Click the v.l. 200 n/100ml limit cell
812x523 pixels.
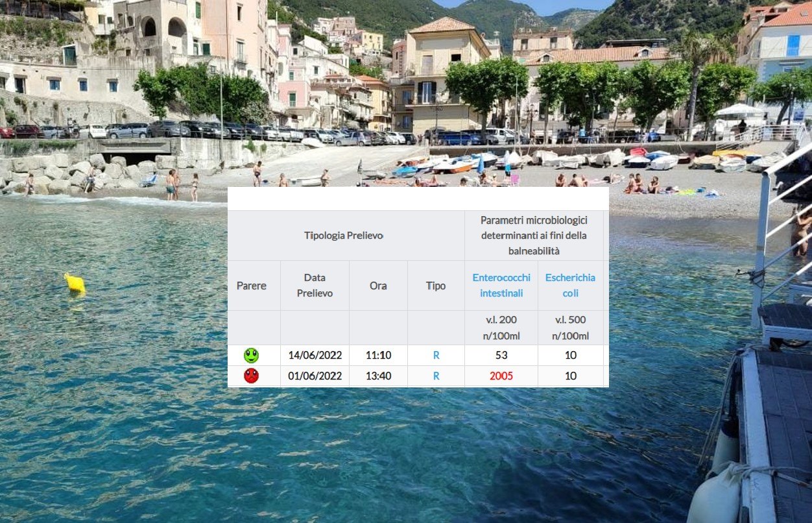tap(501, 328)
